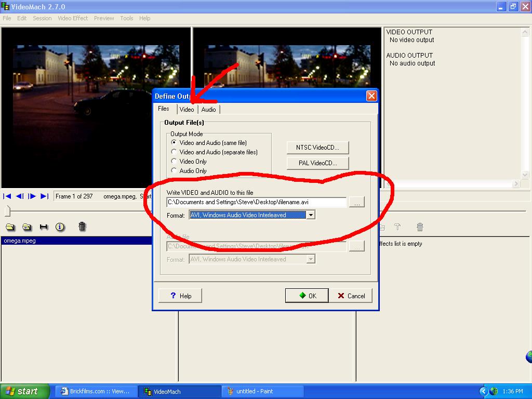Screen dimensions: 532x399
Task: Step back one frame
Action: tap(20, 196)
